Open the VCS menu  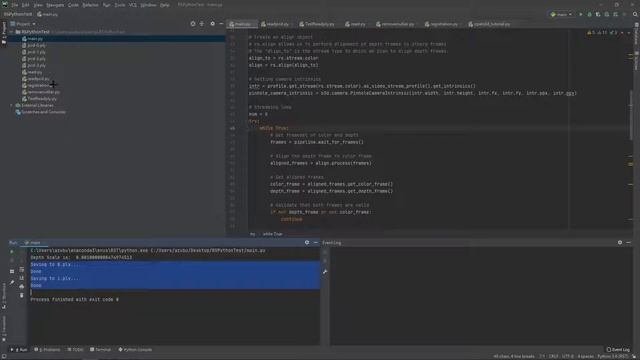133,5
